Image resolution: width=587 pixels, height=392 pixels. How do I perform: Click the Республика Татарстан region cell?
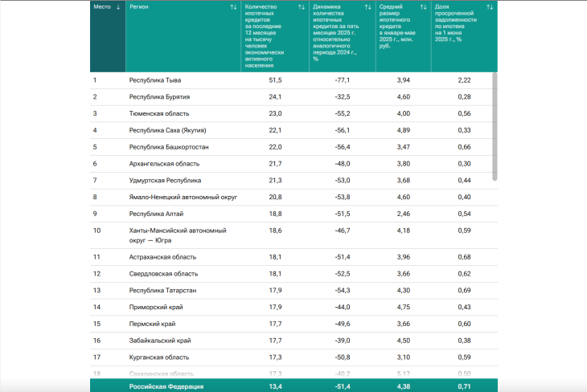(x=163, y=290)
